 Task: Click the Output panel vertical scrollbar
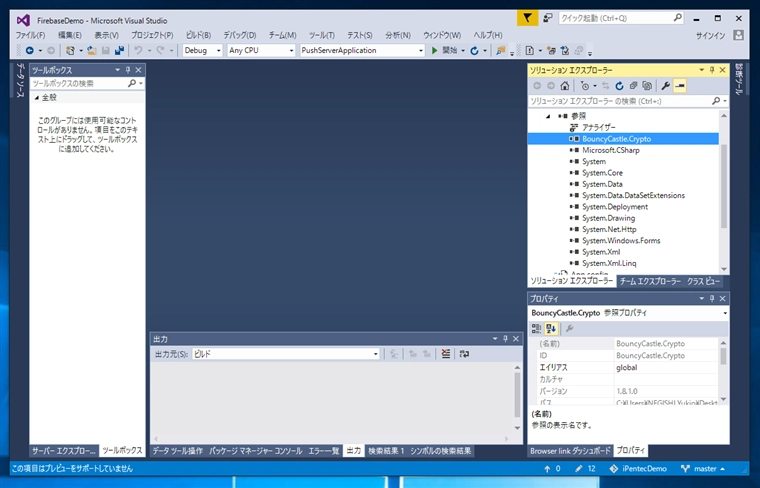(x=517, y=397)
